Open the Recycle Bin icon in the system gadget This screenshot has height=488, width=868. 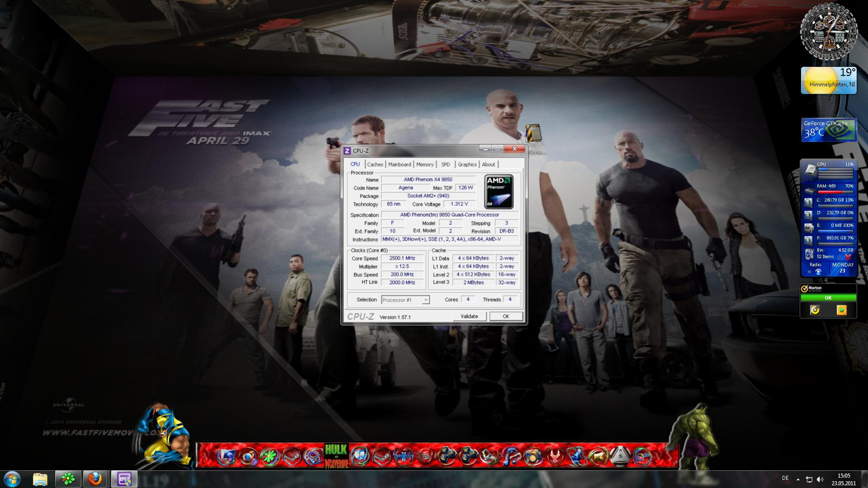pos(809,254)
